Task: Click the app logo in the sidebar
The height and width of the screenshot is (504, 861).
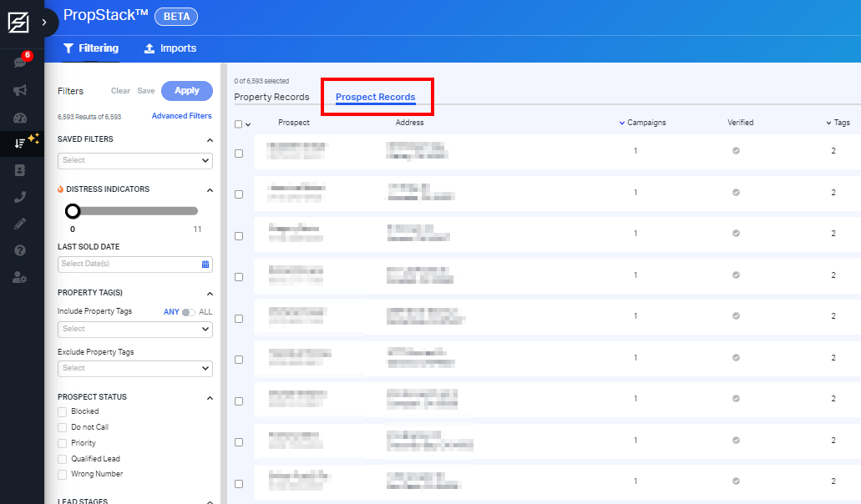Action: click(x=18, y=23)
